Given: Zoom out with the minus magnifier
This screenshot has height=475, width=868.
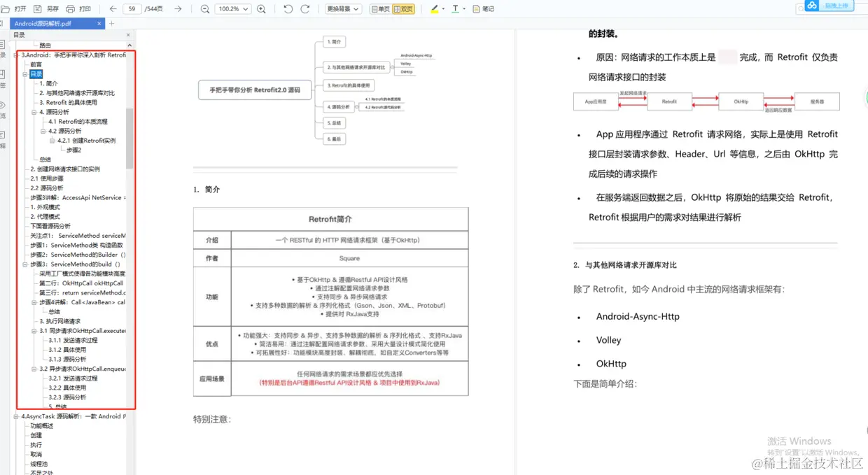Looking at the screenshot, I should (204, 9).
